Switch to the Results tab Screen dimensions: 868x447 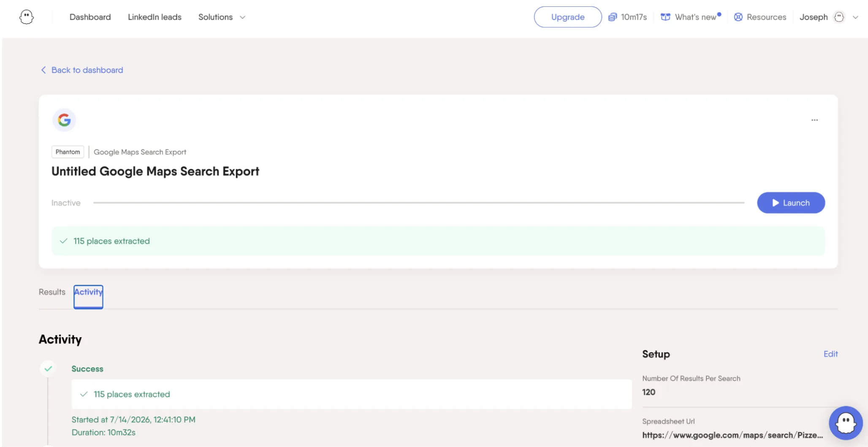(52, 292)
